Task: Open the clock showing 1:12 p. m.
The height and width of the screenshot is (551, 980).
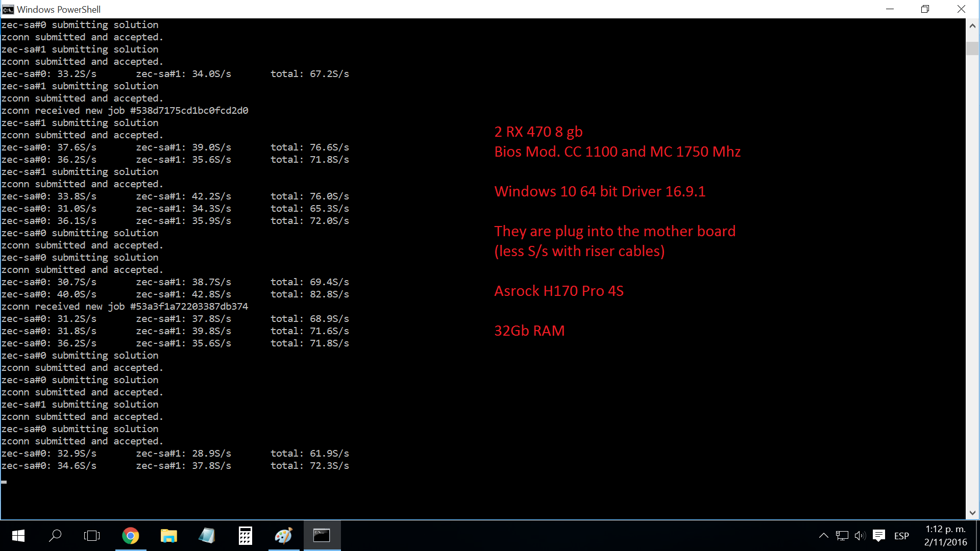Action: (945, 529)
